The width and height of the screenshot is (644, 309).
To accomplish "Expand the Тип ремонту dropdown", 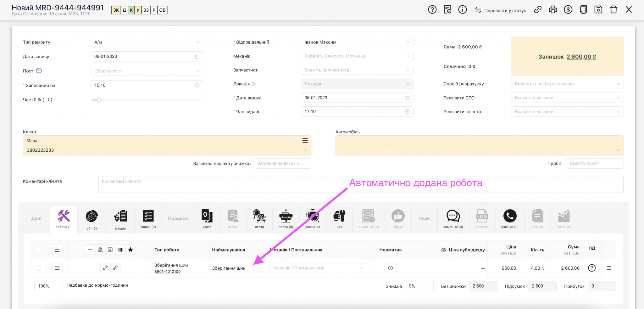I will tap(147, 42).
